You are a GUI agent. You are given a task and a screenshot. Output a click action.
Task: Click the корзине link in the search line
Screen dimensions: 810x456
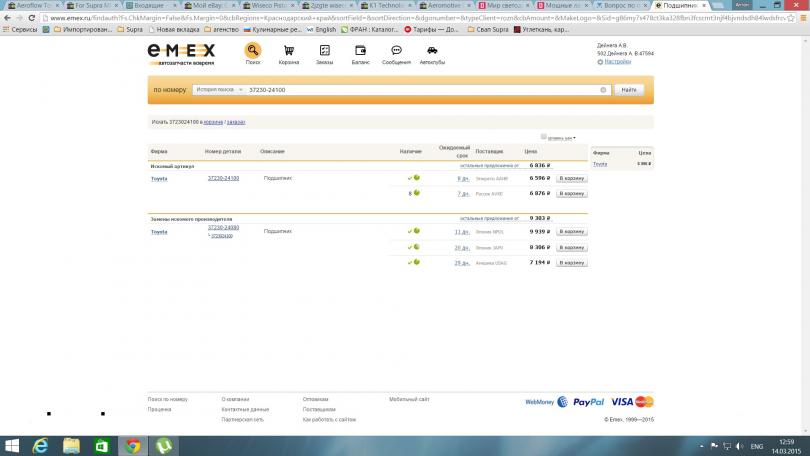pyautogui.click(x=213, y=122)
